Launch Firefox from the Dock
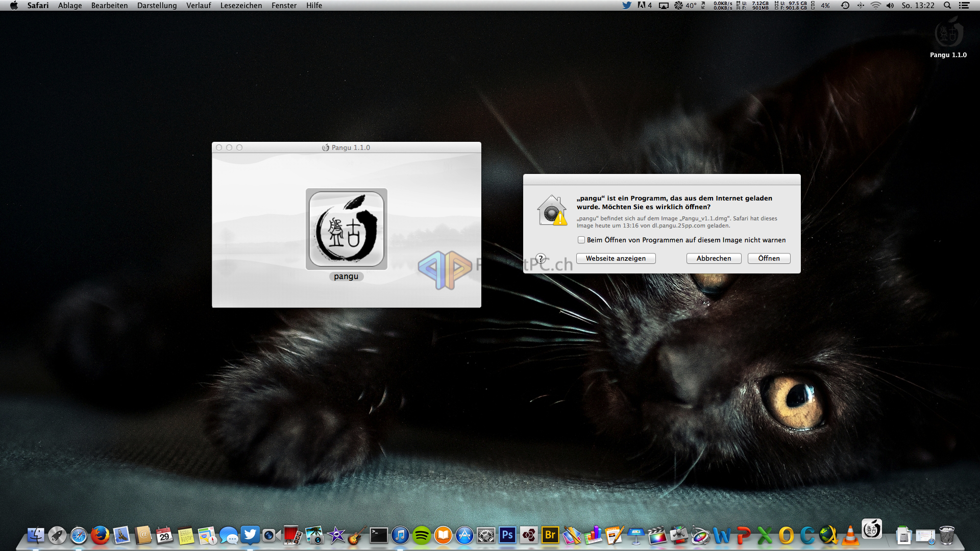 100,535
